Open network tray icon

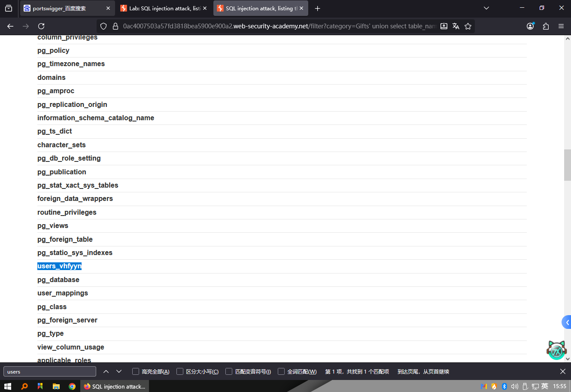[x=535, y=386]
